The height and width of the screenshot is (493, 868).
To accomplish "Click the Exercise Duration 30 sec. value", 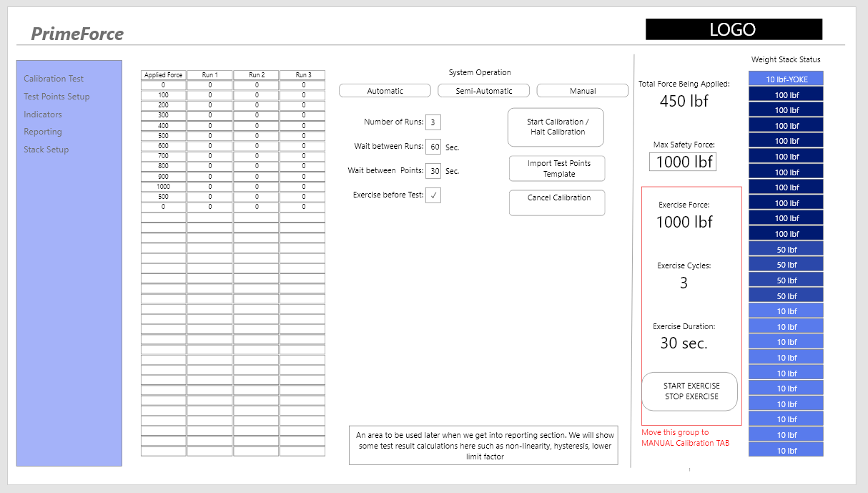I will click(684, 343).
